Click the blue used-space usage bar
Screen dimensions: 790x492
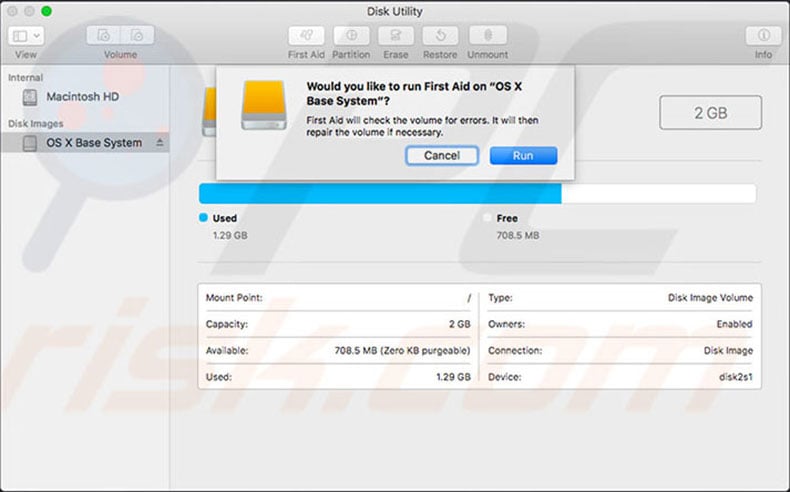(380, 194)
